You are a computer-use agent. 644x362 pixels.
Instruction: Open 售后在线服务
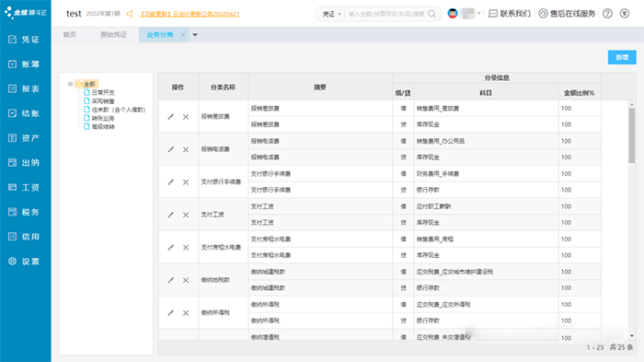point(567,14)
